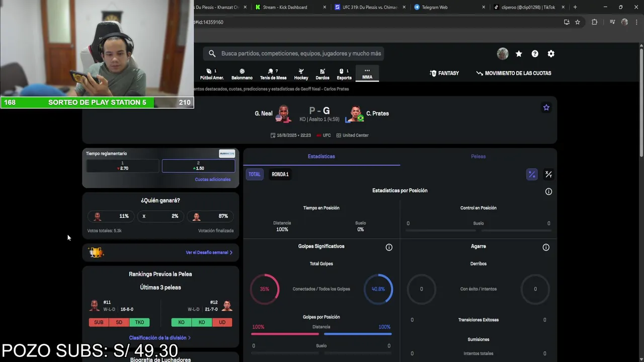Click the G. Neal fighter name
The image size is (644, 362).
pyautogui.click(x=264, y=114)
